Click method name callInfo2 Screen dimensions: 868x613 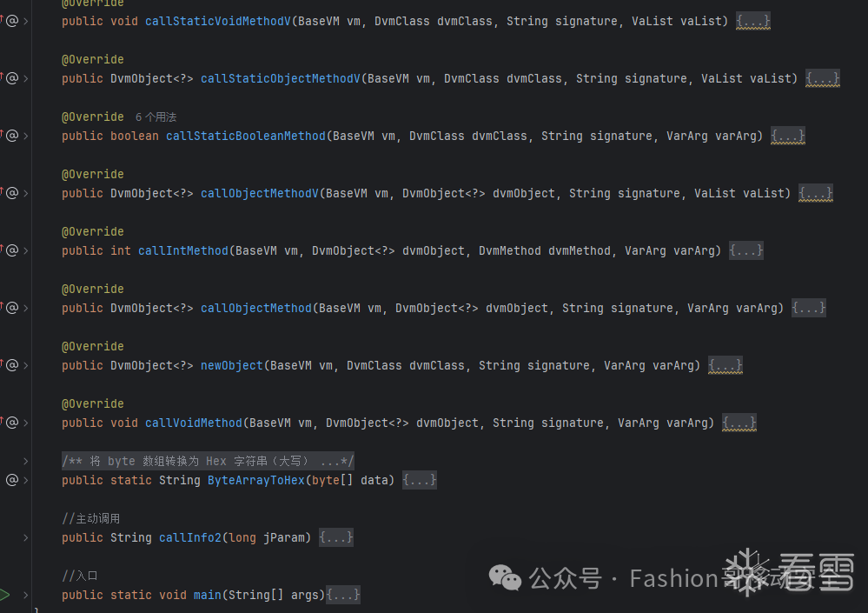[190, 537]
